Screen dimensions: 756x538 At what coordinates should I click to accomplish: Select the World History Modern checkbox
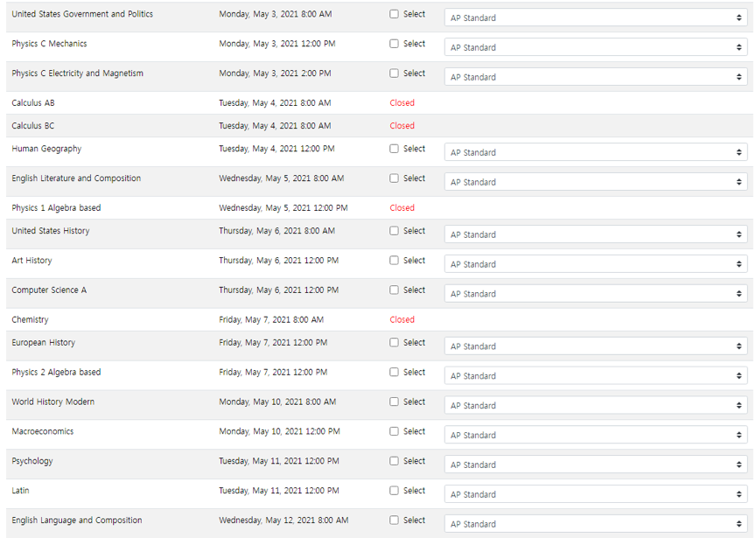[x=394, y=402]
